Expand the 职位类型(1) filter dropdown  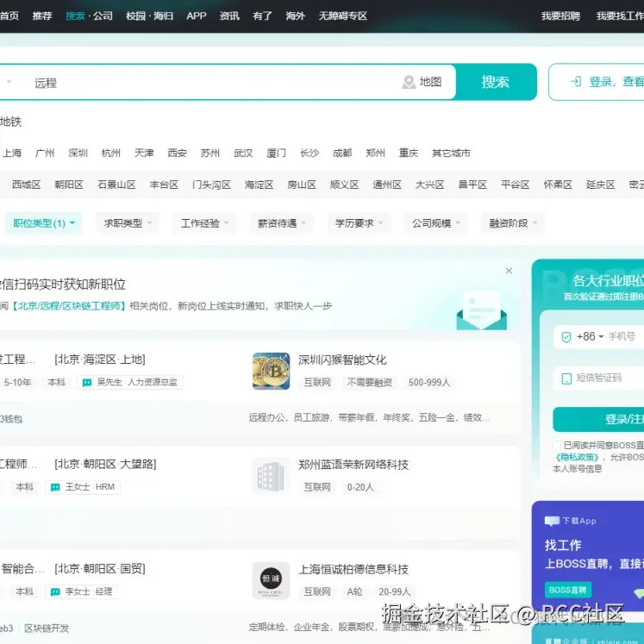pyautogui.click(x=44, y=223)
